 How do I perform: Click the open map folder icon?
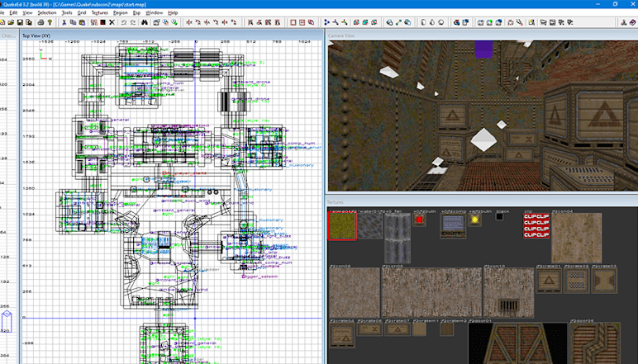coord(11,22)
